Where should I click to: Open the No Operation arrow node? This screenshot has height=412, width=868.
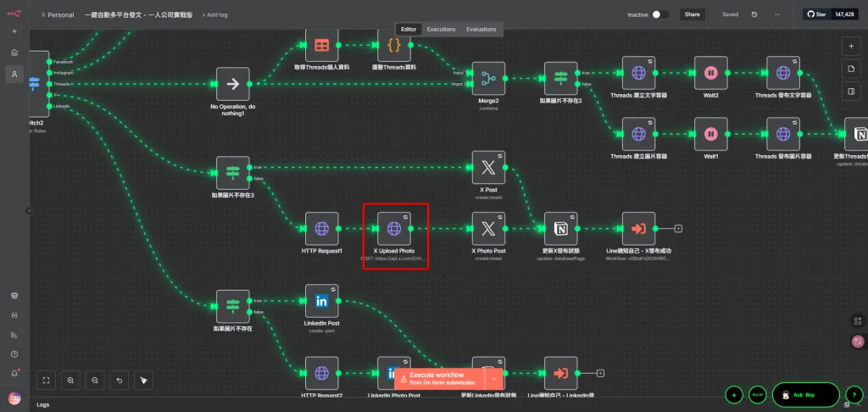tap(232, 84)
